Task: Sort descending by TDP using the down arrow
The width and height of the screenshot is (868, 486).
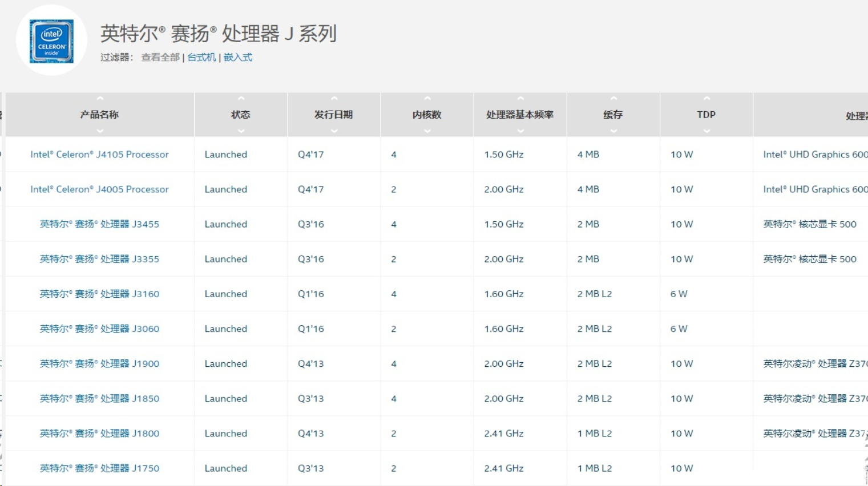Action: pos(706,131)
